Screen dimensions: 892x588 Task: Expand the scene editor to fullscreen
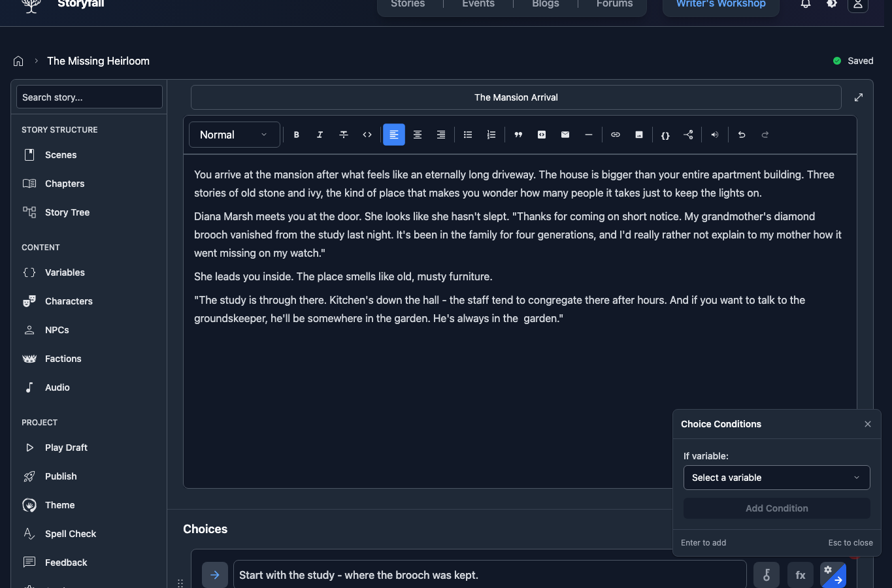(858, 97)
